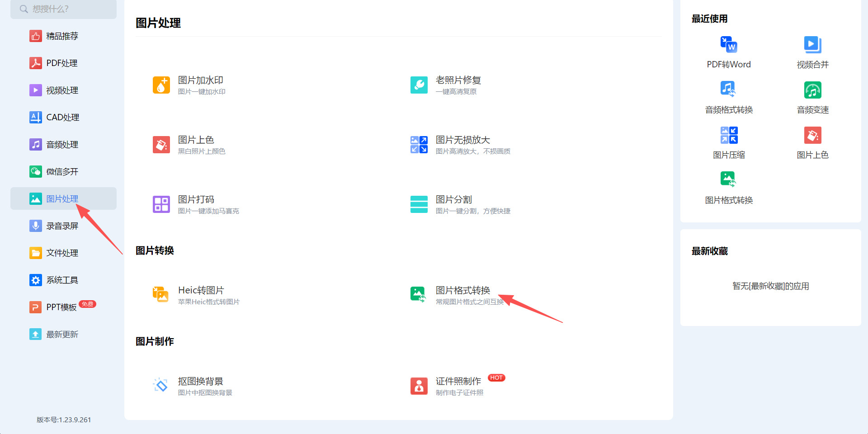868x434 pixels.
Task: Open the 录音录屏 microphone icon
Action: click(36, 226)
